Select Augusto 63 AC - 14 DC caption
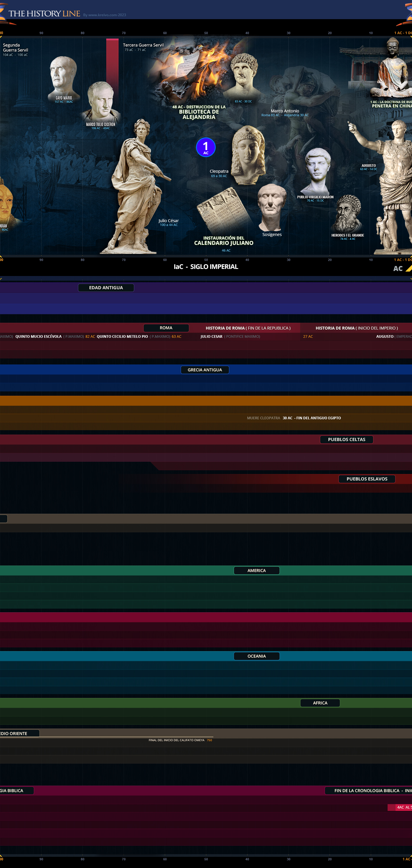 (368, 167)
